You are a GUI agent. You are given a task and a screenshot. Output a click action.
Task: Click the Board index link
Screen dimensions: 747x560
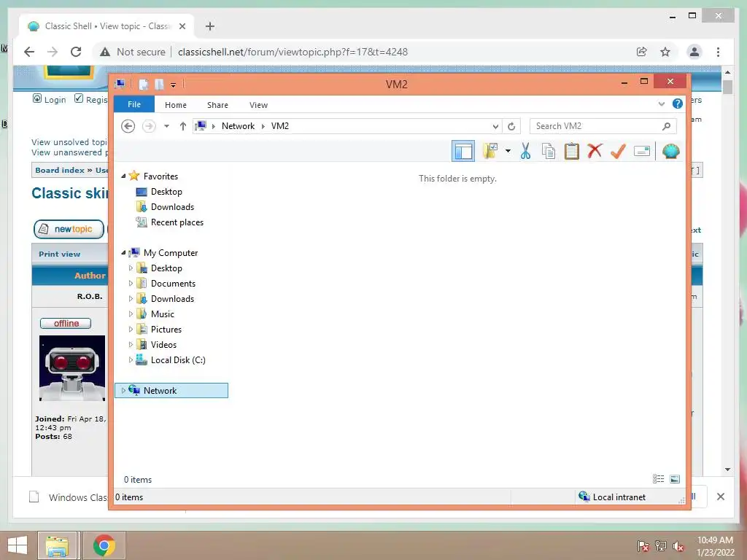[60, 170]
